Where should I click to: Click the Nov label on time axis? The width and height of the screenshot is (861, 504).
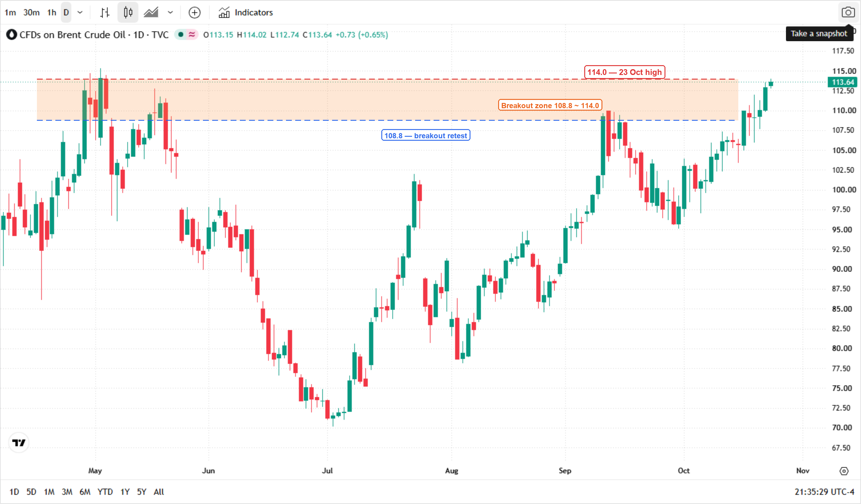point(803,471)
